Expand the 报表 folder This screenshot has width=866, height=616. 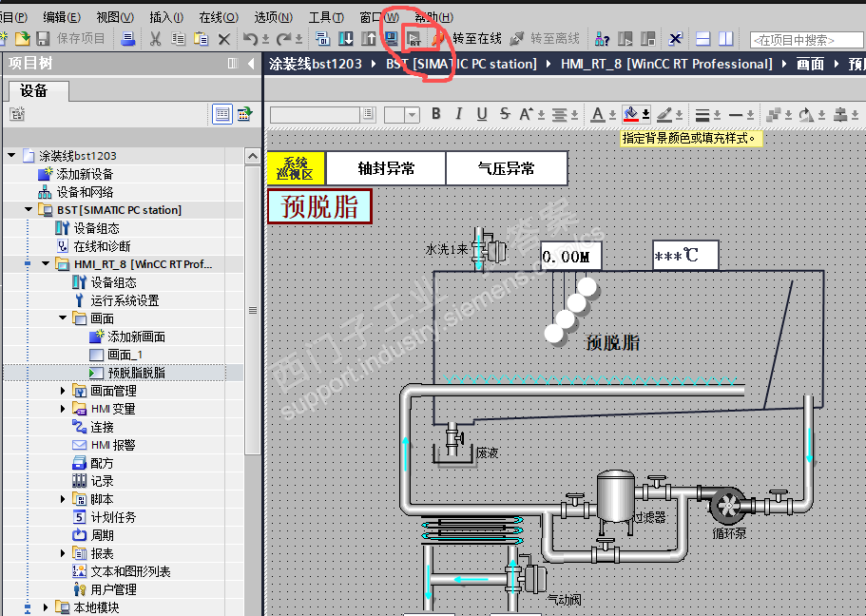tap(63, 553)
